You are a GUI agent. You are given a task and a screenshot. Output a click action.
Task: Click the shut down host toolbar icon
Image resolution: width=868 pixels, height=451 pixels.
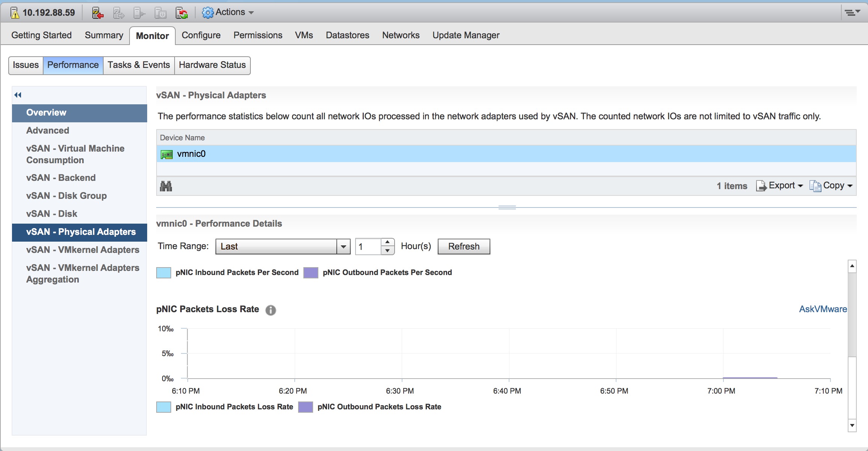click(161, 13)
